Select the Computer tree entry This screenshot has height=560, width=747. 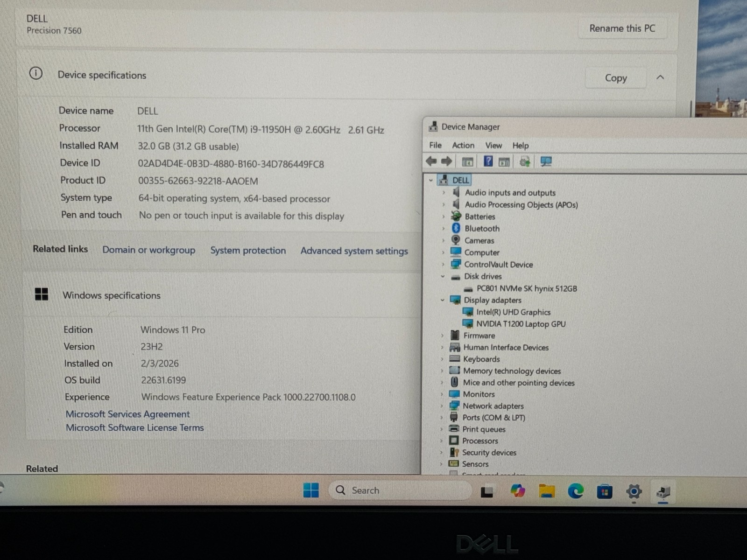(482, 252)
